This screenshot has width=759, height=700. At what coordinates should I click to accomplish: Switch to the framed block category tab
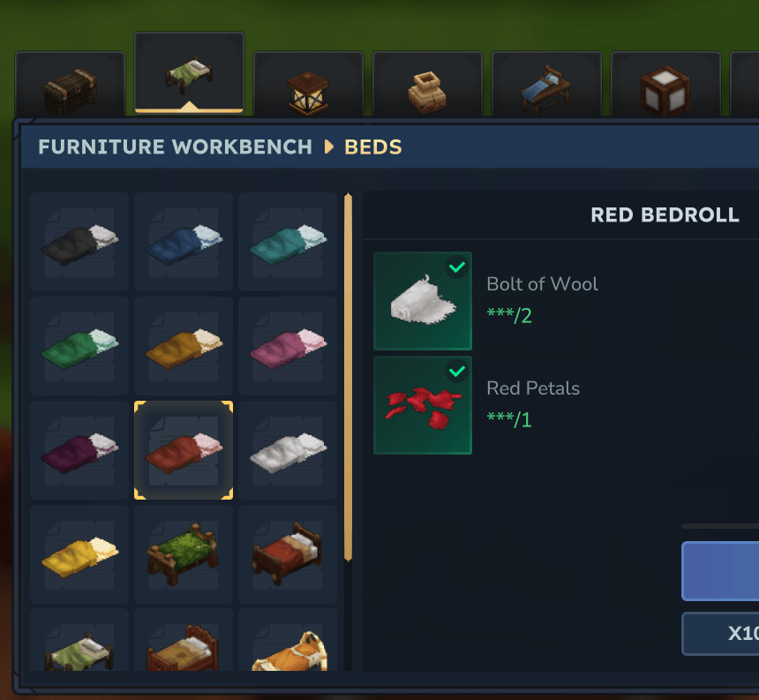[x=665, y=85]
